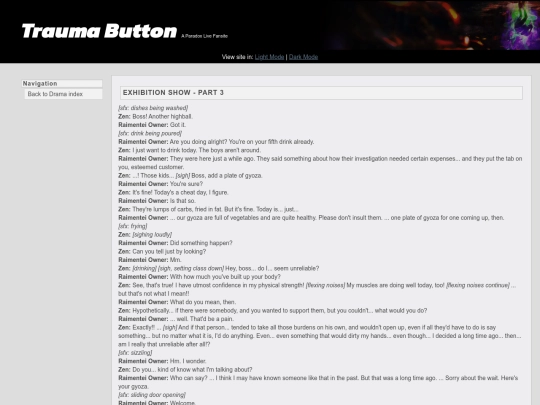This screenshot has height=405, width=540.
Task: Click 'kind of know what I'm talking about?' line
Action: pyautogui.click(x=185, y=370)
